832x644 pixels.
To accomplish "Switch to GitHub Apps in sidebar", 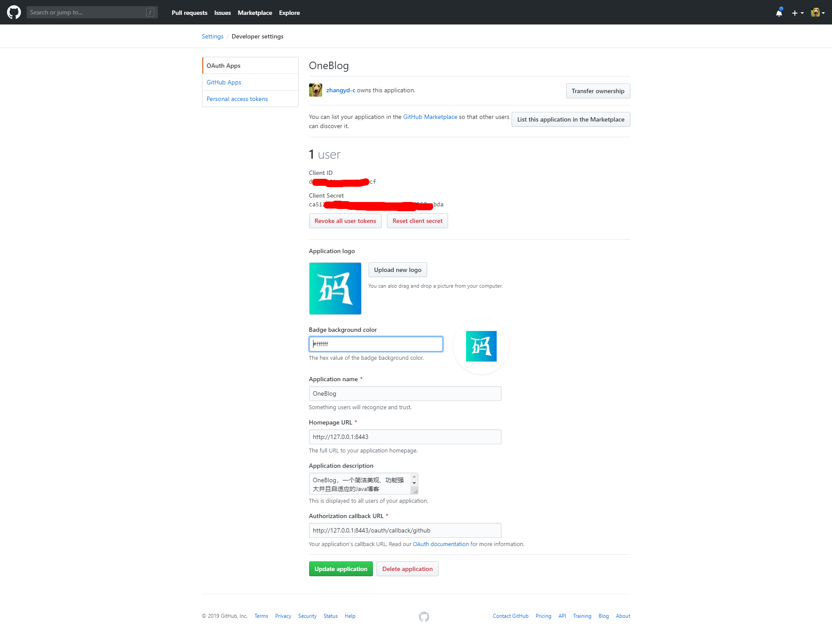I will (224, 82).
